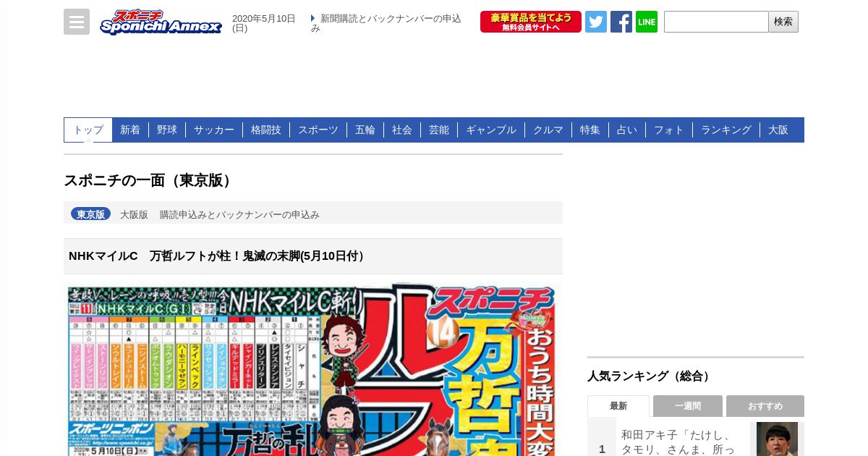Viewport: 868px width, 456px height.
Task: Focus the header search input field
Action: (x=716, y=22)
